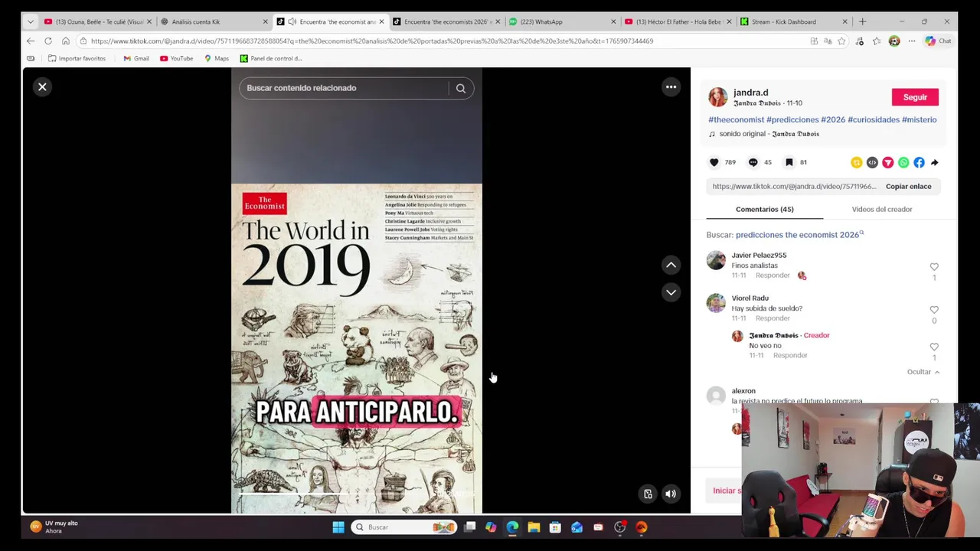Open the #curiosidades hashtag
The height and width of the screenshot is (551, 980).
click(x=874, y=119)
